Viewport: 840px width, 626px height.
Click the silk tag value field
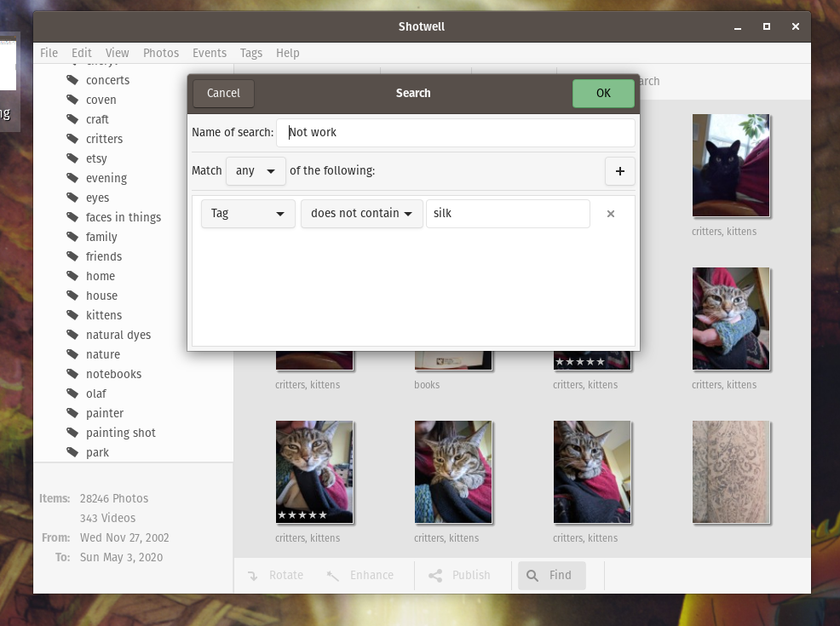pos(507,214)
